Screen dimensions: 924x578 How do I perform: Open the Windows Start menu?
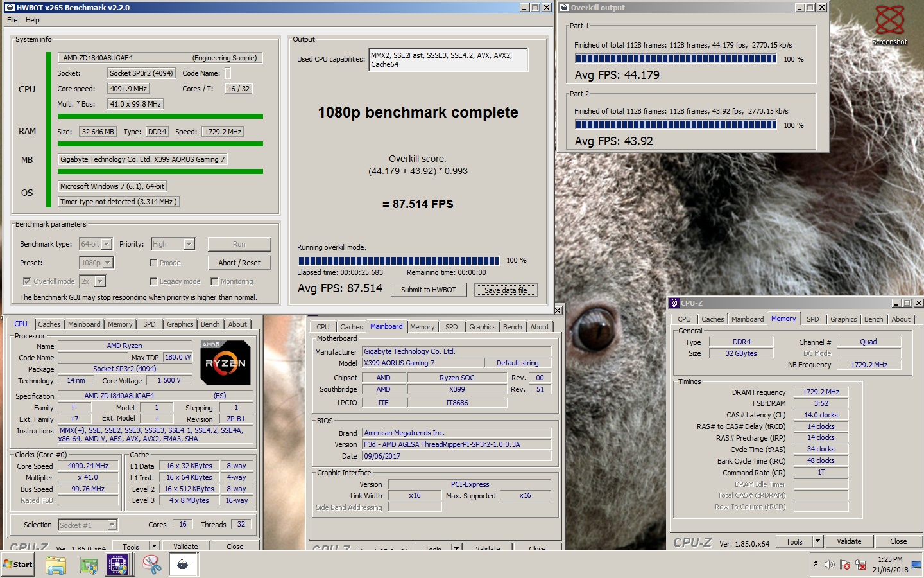pos(17,565)
